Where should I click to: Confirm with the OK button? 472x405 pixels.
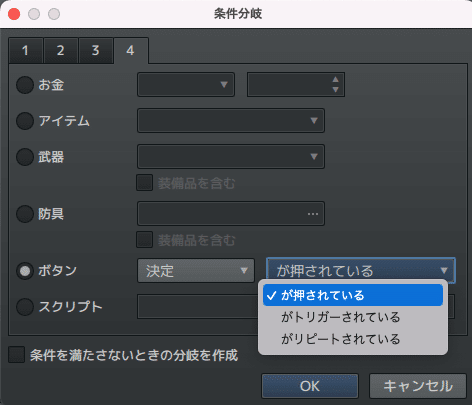310,386
